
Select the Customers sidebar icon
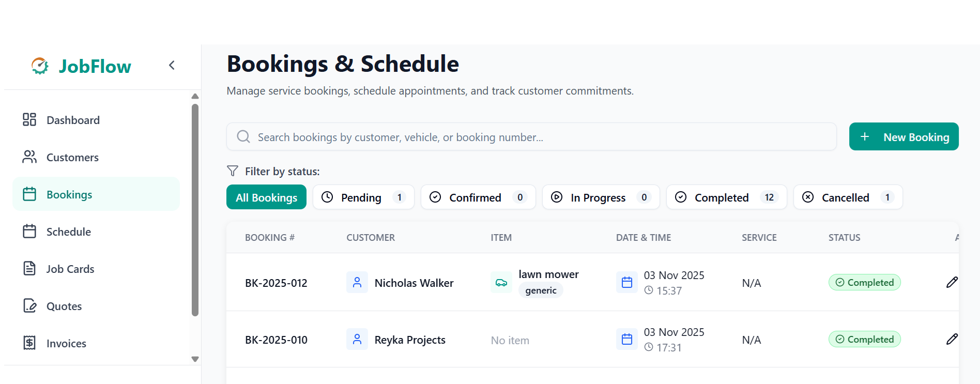pyautogui.click(x=29, y=157)
